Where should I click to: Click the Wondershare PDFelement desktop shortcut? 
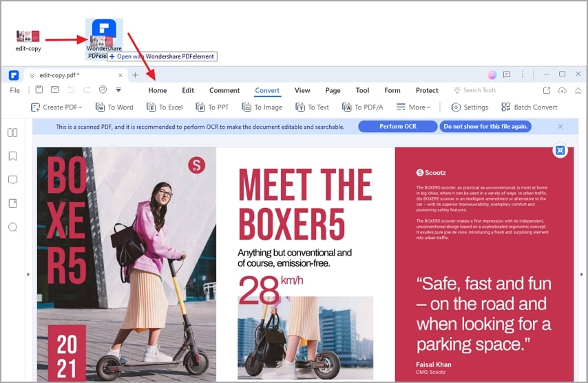pyautogui.click(x=104, y=39)
